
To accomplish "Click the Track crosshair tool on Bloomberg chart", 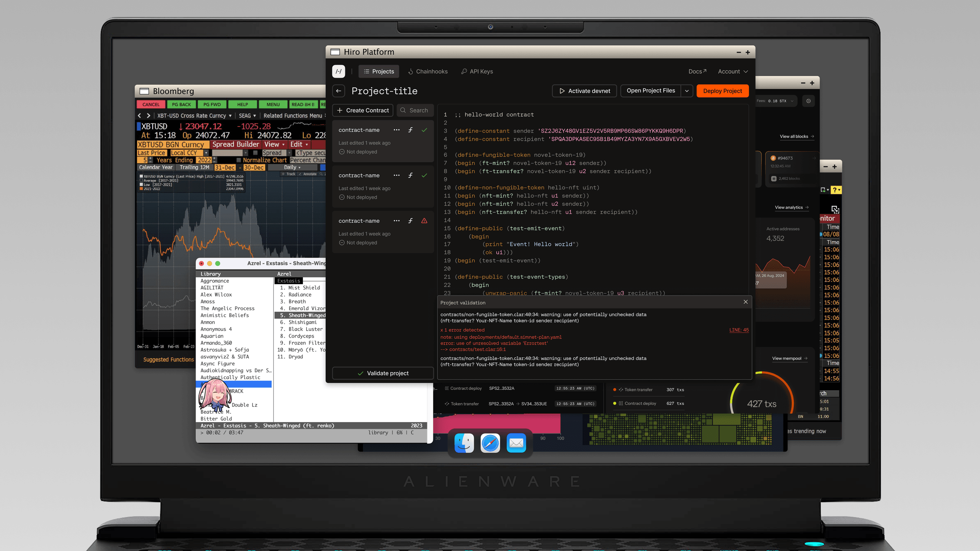I will [283, 174].
